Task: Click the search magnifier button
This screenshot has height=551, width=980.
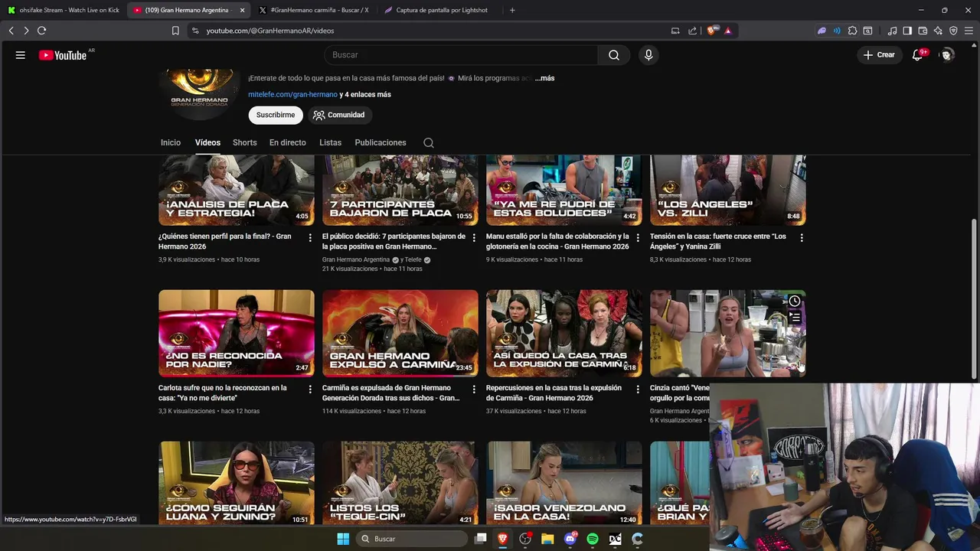Action: tap(614, 55)
